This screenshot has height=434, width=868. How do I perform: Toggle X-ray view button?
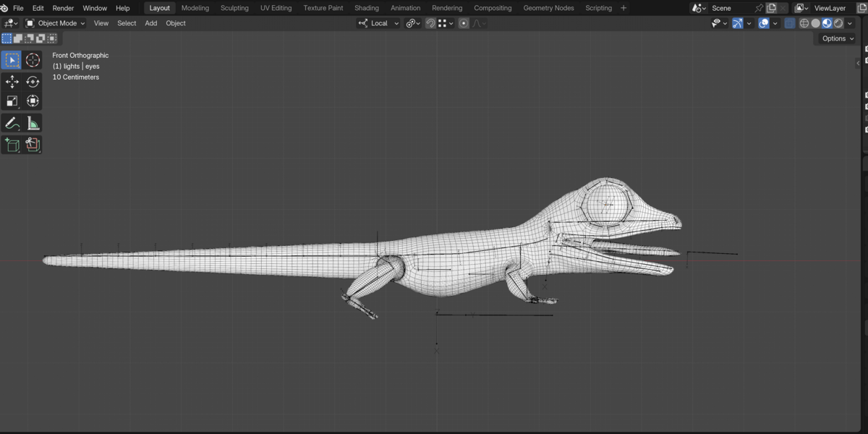click(x=789, y=23)
